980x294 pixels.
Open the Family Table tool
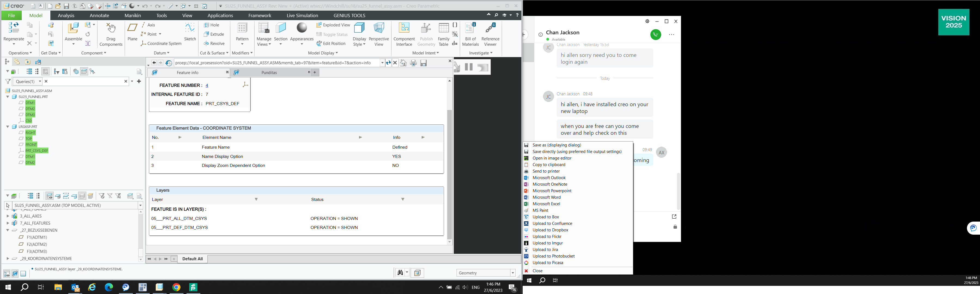443,34
